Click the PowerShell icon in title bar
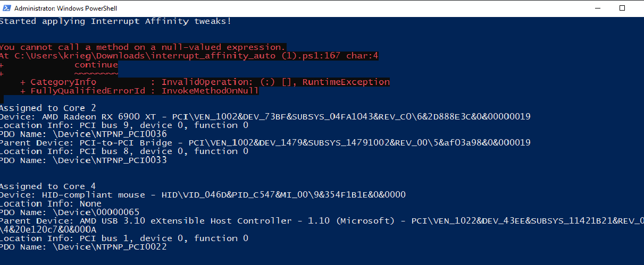 [6, 8]
